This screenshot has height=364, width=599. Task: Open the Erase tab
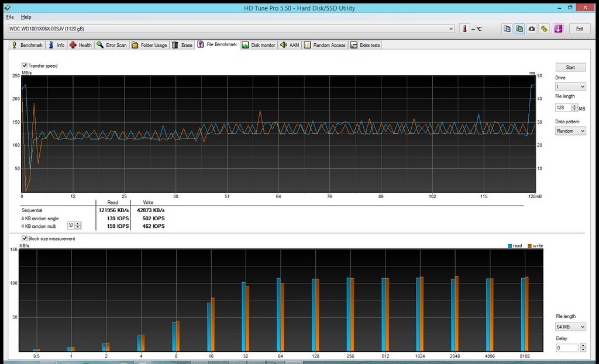[x=183, y=45]
